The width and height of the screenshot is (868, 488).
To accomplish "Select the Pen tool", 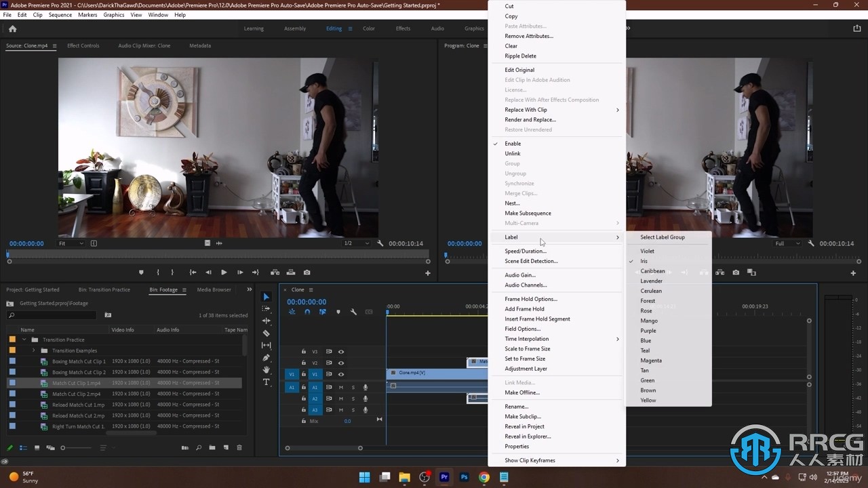I will 266,358.
